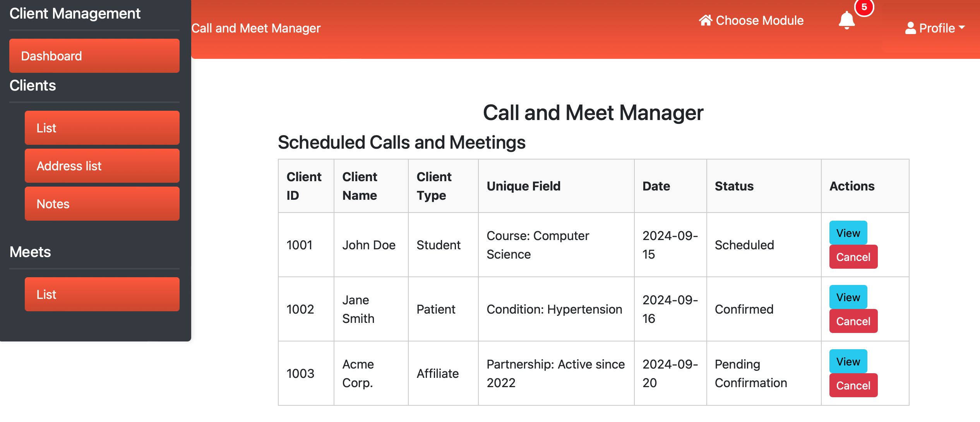Click the red notification count badge
980x422 pixels.
click(x=864, y=7)
